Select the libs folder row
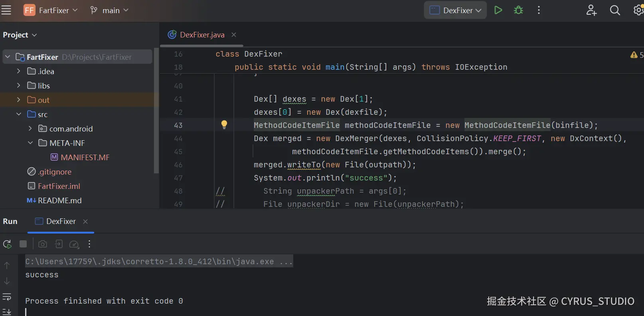Screen dimensions: 644x316 click(77, 86)
